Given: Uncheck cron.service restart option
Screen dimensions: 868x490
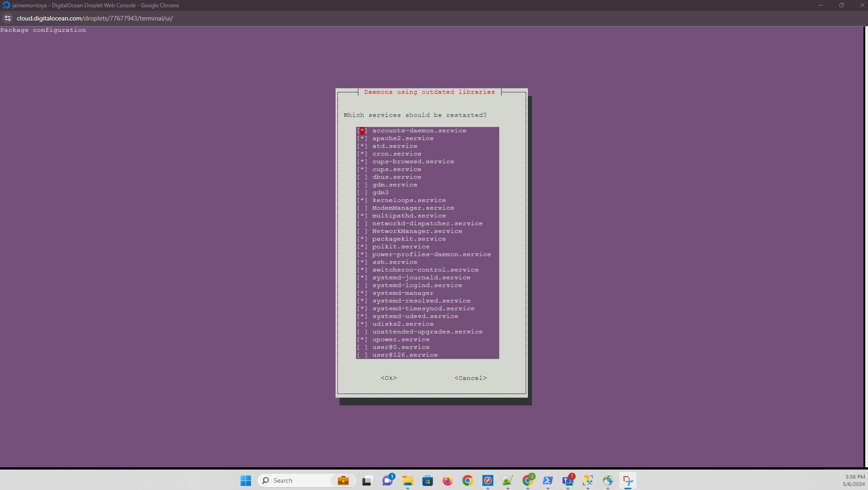Looking at the screenshot, I should [x=362, y=154].
